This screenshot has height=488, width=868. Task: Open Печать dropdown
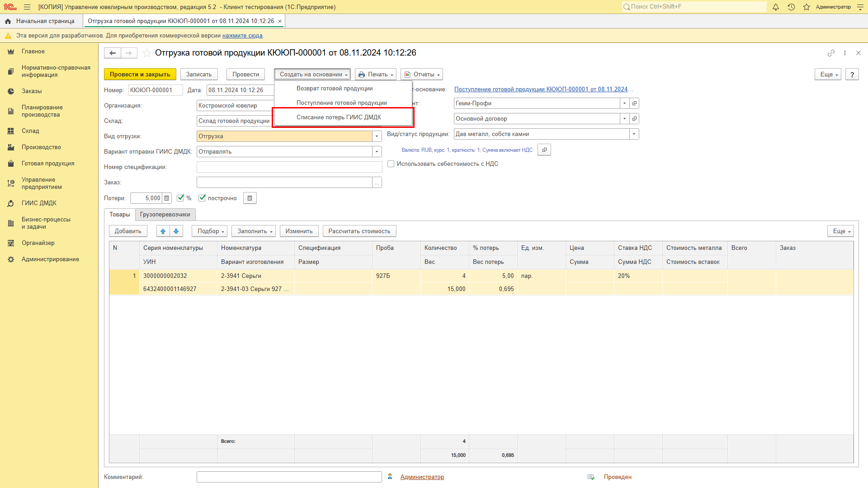(x=376, y=75)
